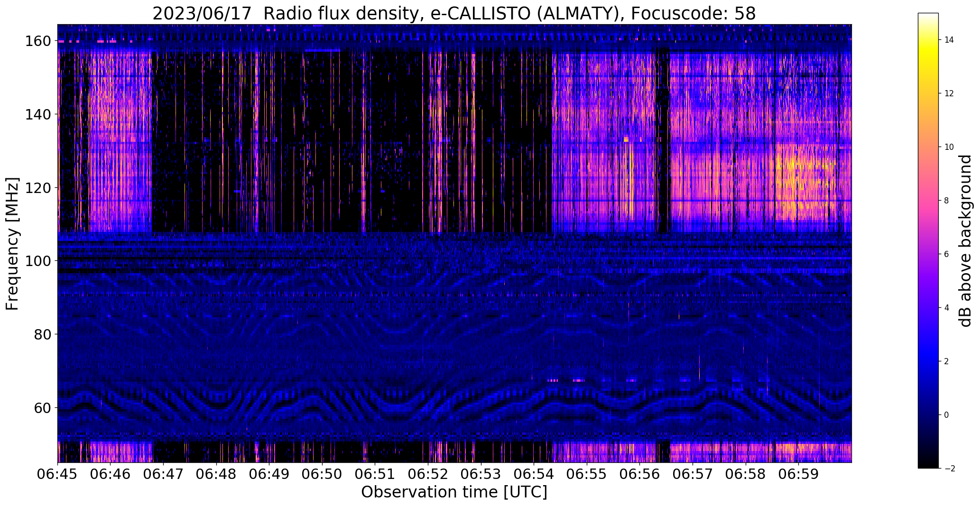The image size is (980, 506).
Task: Click the 100 frequency tick label
Action: coord(37,261)
